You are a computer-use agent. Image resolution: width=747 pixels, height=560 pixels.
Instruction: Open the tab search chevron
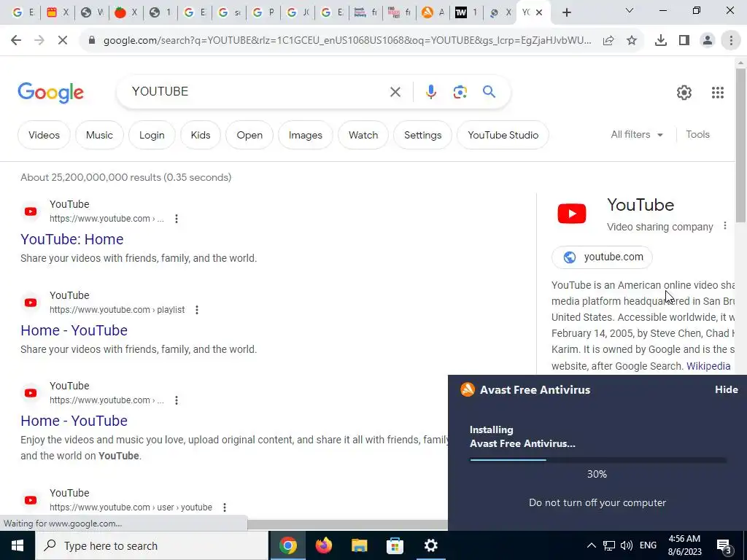point(630,10)
